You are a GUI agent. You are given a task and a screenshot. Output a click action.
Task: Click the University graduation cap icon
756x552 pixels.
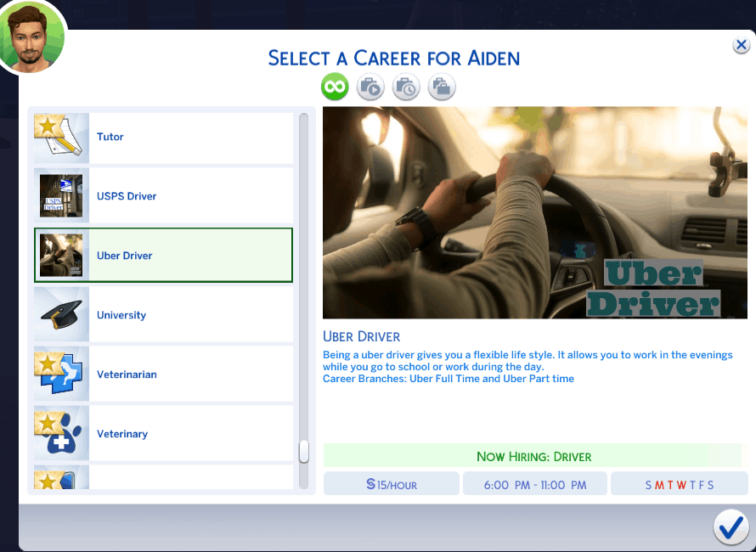tap(61, 315)
